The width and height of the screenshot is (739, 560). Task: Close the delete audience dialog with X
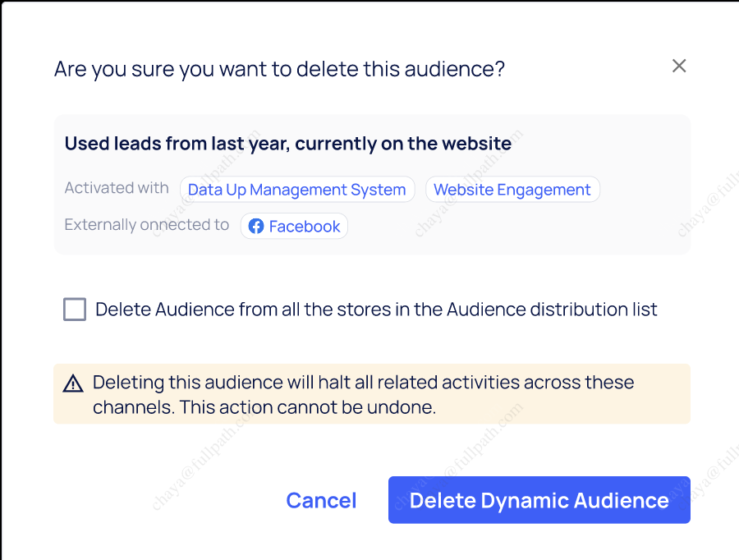[x=678, y=67]
